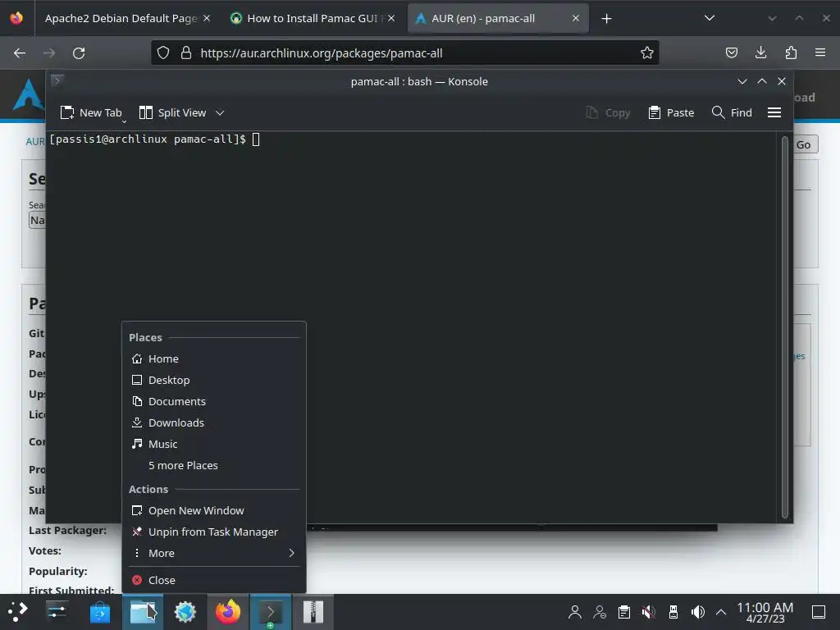
Task: Click the Arch Linux logo on AUR page
Action: 29,94
